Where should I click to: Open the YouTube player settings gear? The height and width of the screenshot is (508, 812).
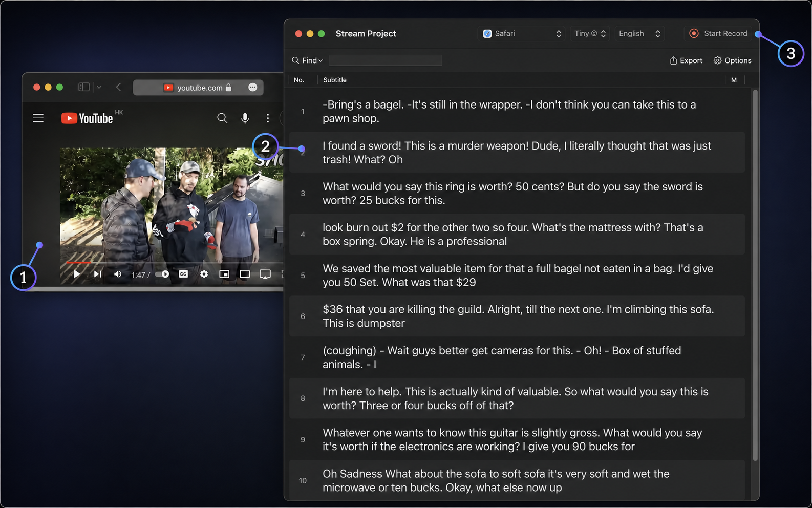coord(204,274)
